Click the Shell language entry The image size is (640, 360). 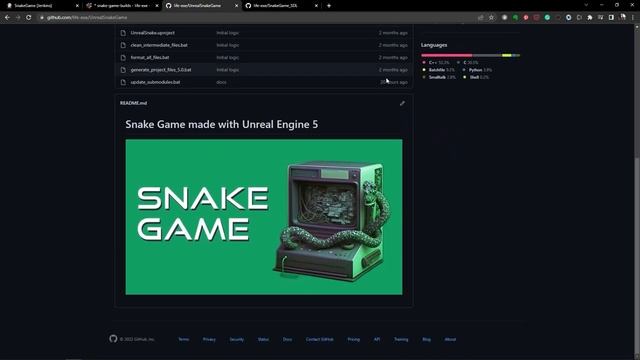click(x=476, y=77)
